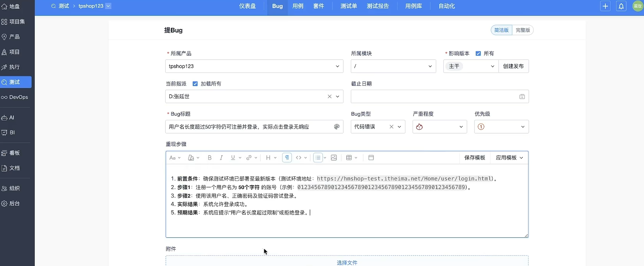Screen dimensions: 644x266
Task: Switch to 完整版 form mode
Action: [523, 30]
